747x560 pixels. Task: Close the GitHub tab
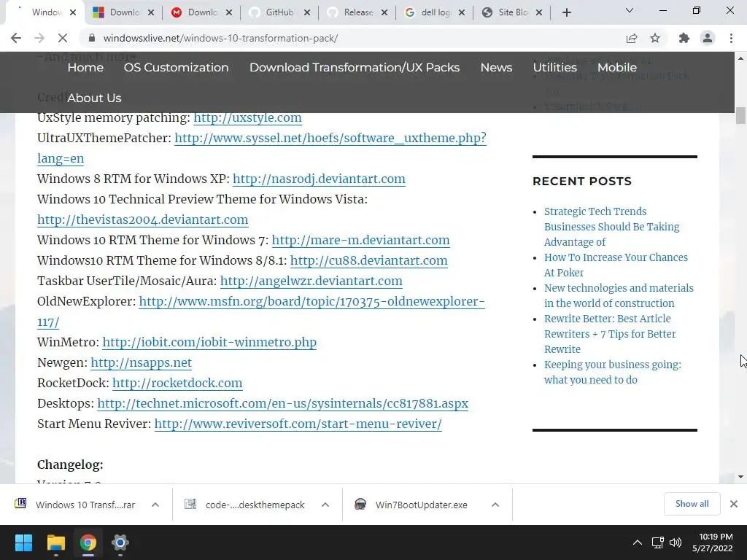coord(307,12)
